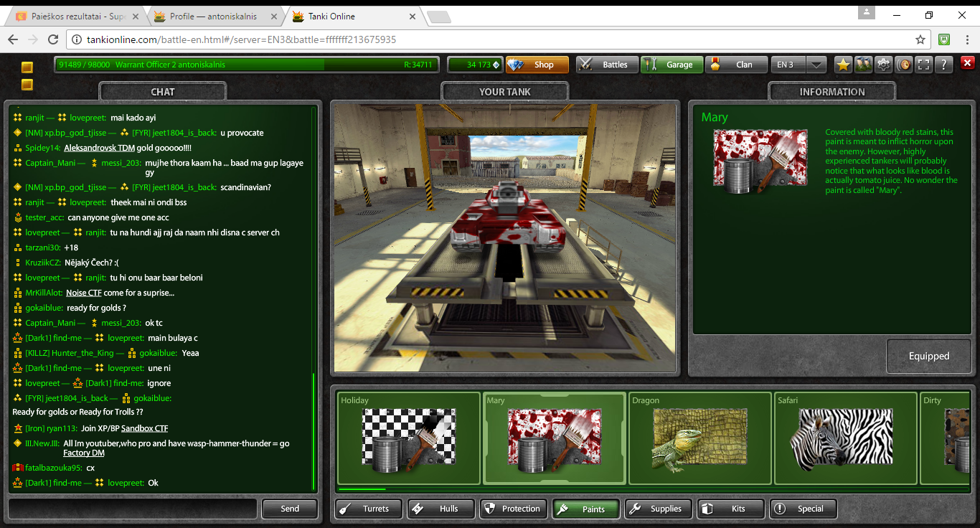Viewport: 980px width, 528px height.
Task: Choose the Holiday paint card
Action: point(408,438)
